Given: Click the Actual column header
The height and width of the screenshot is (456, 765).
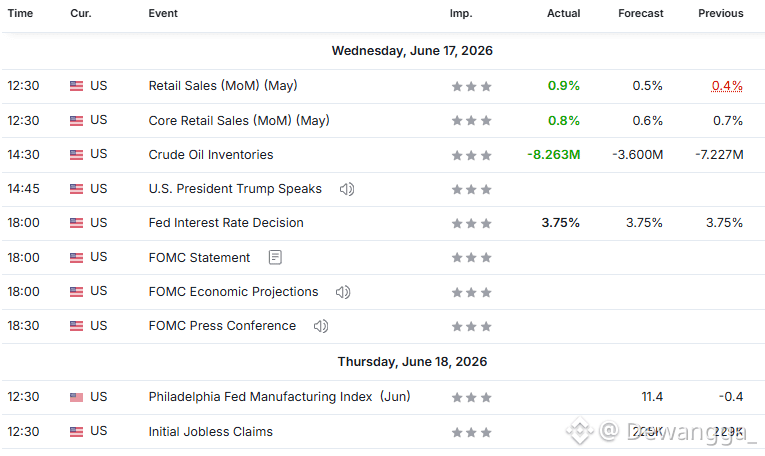Looking at the screenshot, I should 564,13.
